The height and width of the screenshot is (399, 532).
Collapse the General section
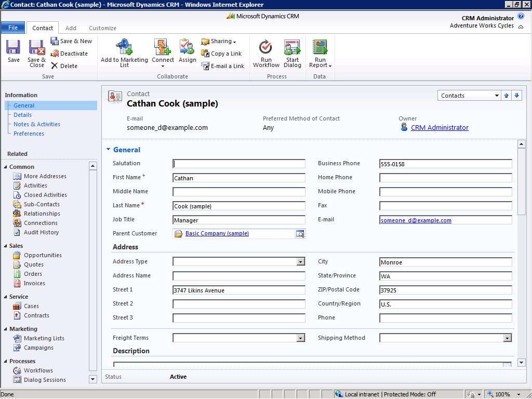[x=108, y=149]
